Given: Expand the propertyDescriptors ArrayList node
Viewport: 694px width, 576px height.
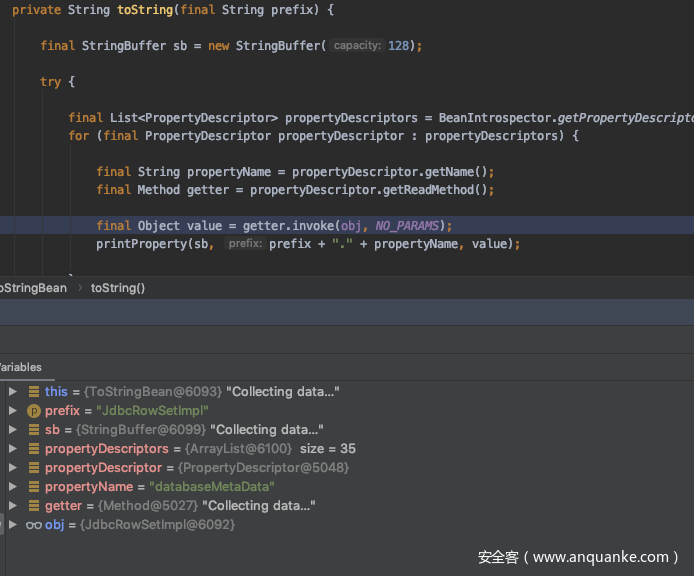Looking at the screenshot, I should point(12,449).
